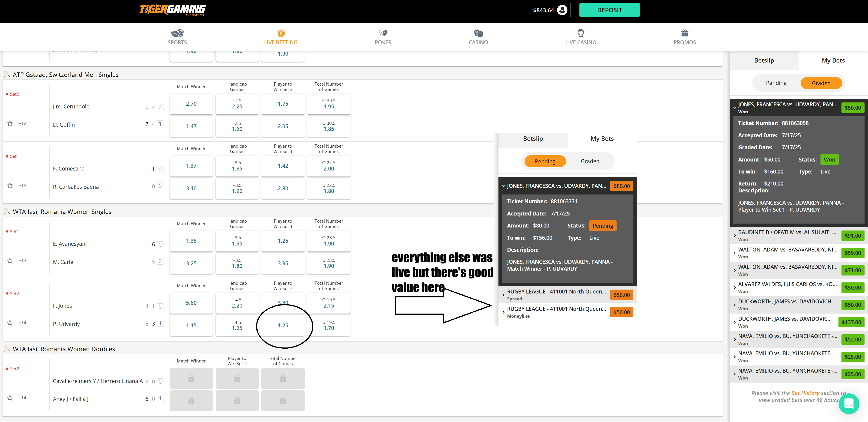Favorite the Cavalle-reimers doubles match star
868x422 pixels.
click(10, 398)
